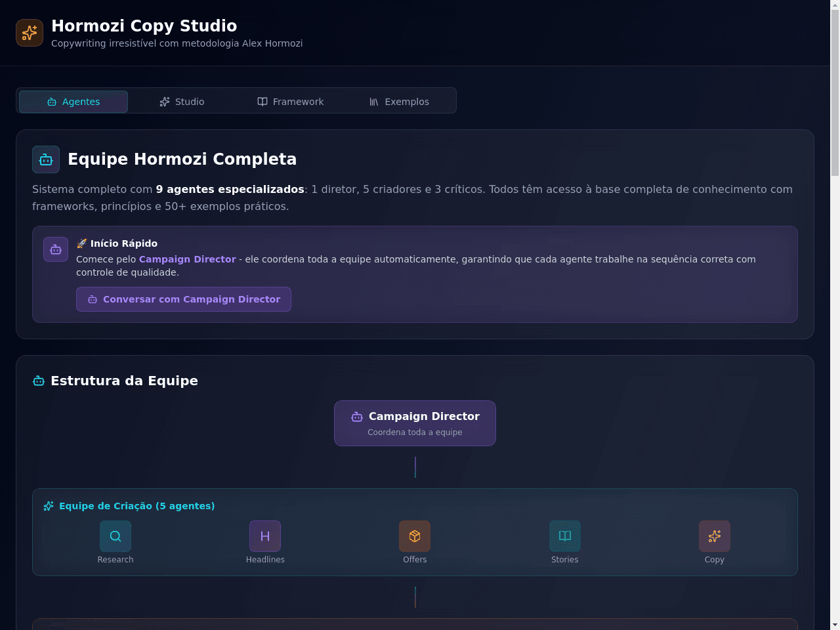The width and height of the screenshot is (840, 630).
Task: Switch to the Agentes tab
Action: [x=73, y=102]
